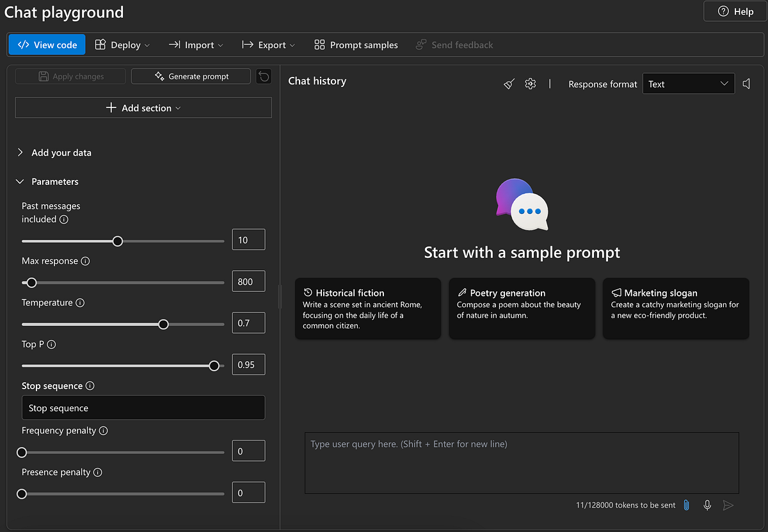
Task: Open the Help panel
Action: [x=735, y=11]
